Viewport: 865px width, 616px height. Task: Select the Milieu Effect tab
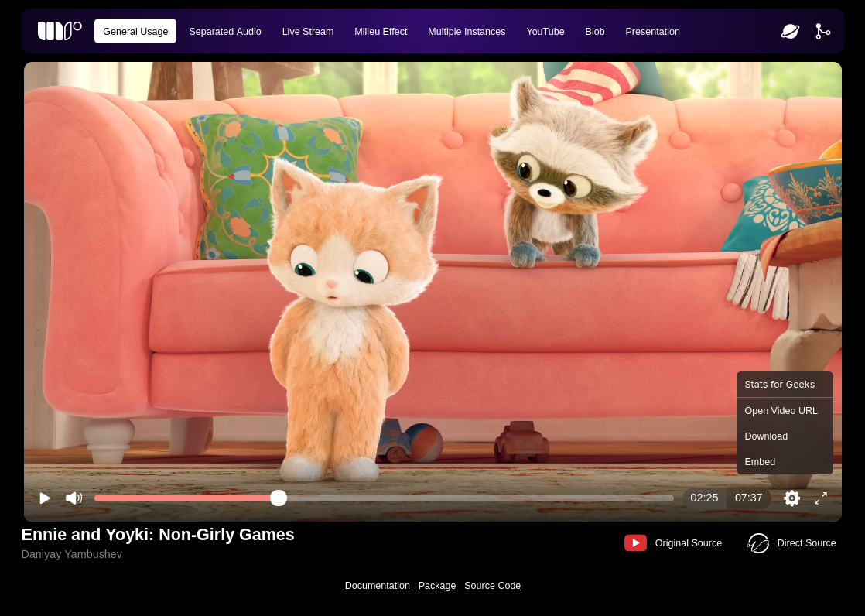pyautogui.click(x=381, y=32)
